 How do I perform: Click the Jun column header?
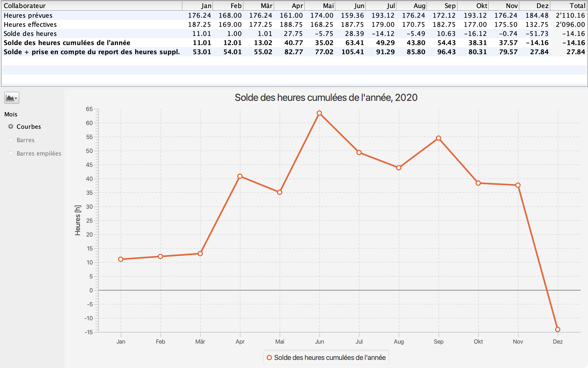tap(350, 6)
